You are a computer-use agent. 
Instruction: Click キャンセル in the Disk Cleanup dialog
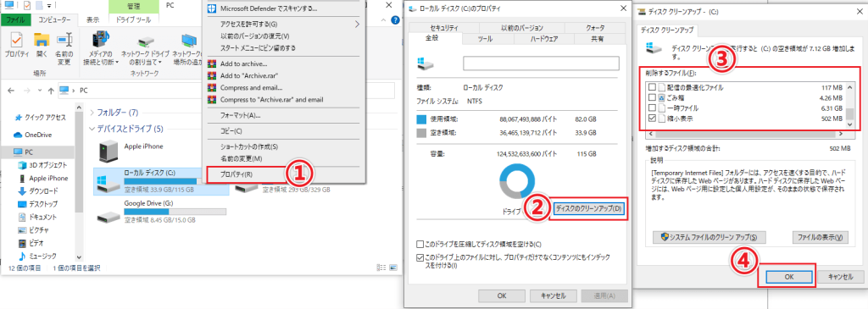[839, 277]
